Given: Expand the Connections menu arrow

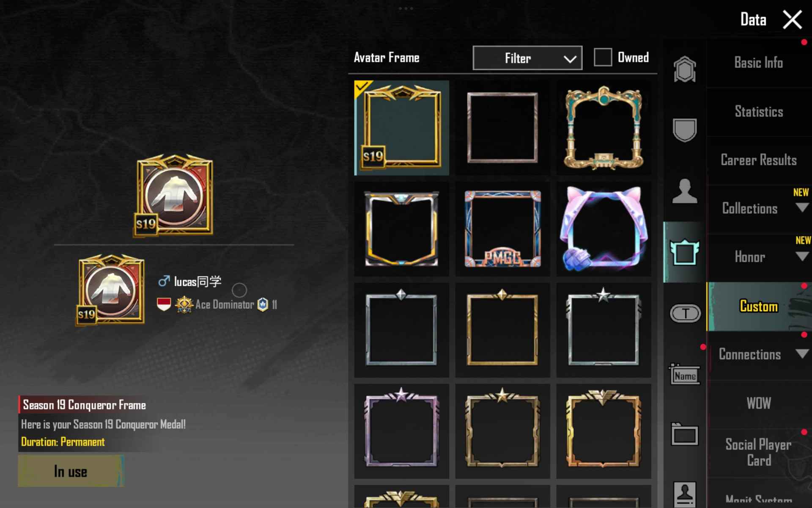Looking at the screenshot, I should coord(802,353).
